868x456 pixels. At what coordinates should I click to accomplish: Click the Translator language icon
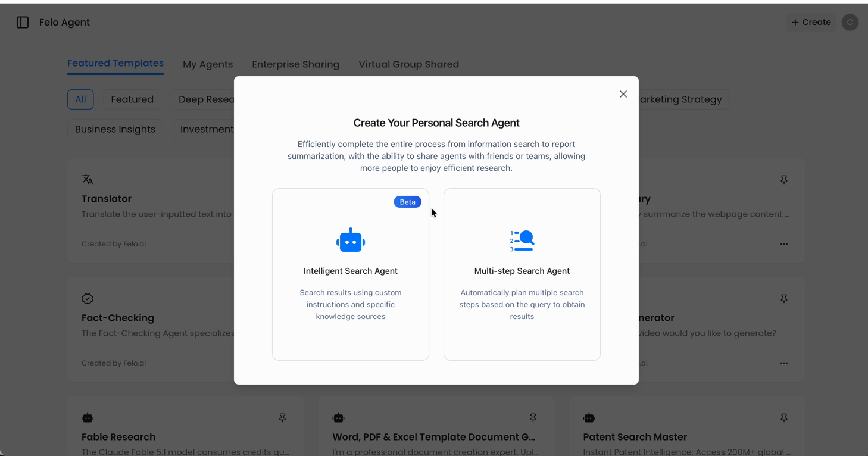[x=88, y=179]
